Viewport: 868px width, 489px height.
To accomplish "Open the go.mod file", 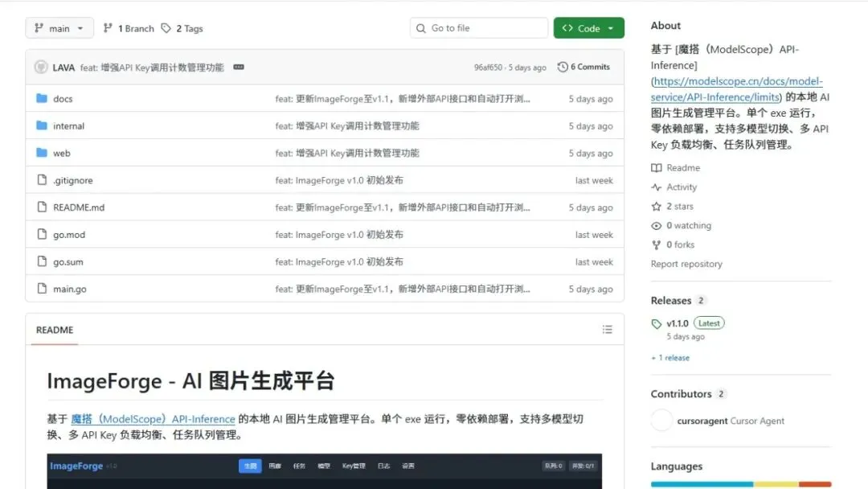I will point(69,234).
